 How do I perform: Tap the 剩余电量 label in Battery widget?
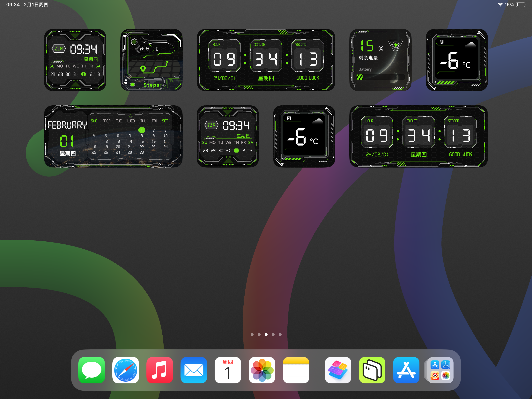coord(368,58)
